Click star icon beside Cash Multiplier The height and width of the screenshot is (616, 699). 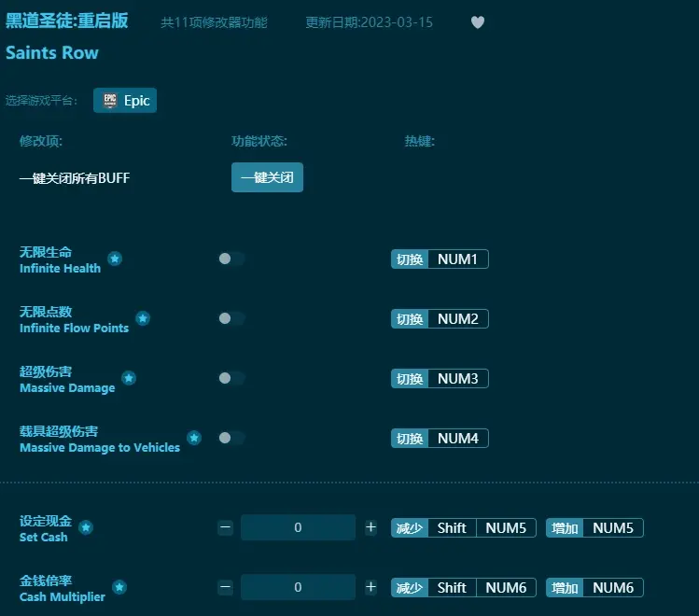pyautogui.click(x=119, y=587)
